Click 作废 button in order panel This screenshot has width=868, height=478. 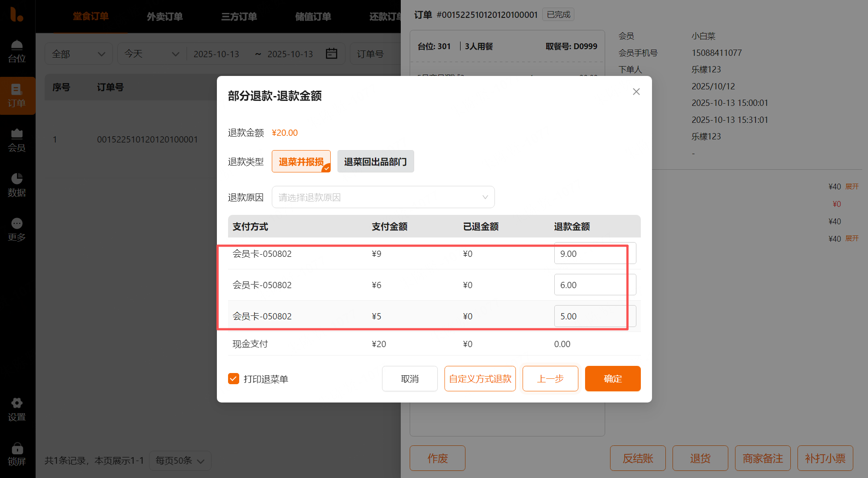click(x=437, y=458)
